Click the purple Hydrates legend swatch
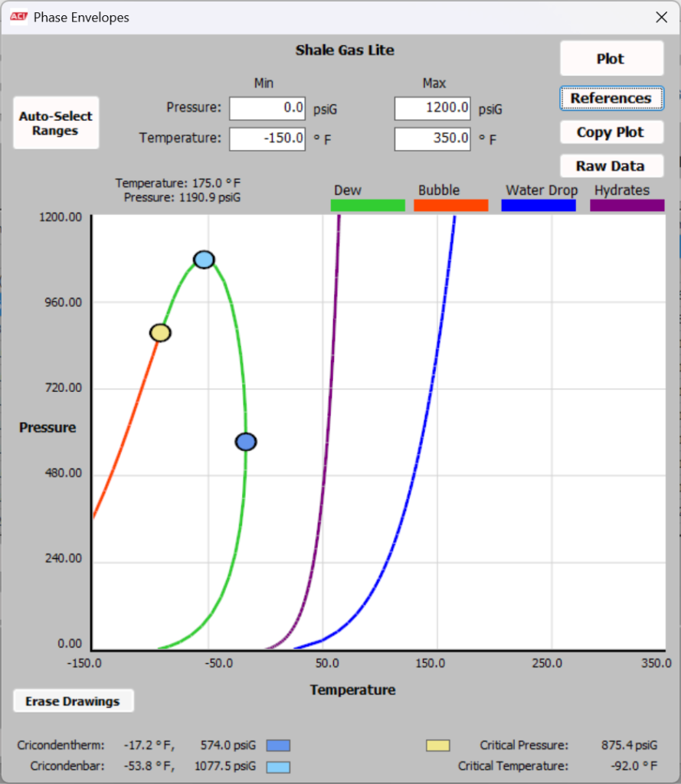 (x=627, y=205)
